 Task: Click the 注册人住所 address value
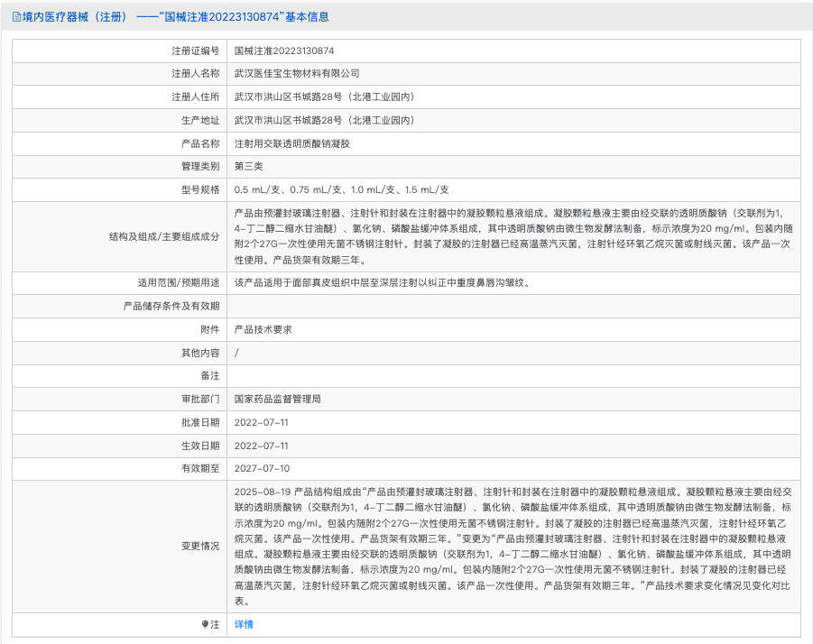324,97
